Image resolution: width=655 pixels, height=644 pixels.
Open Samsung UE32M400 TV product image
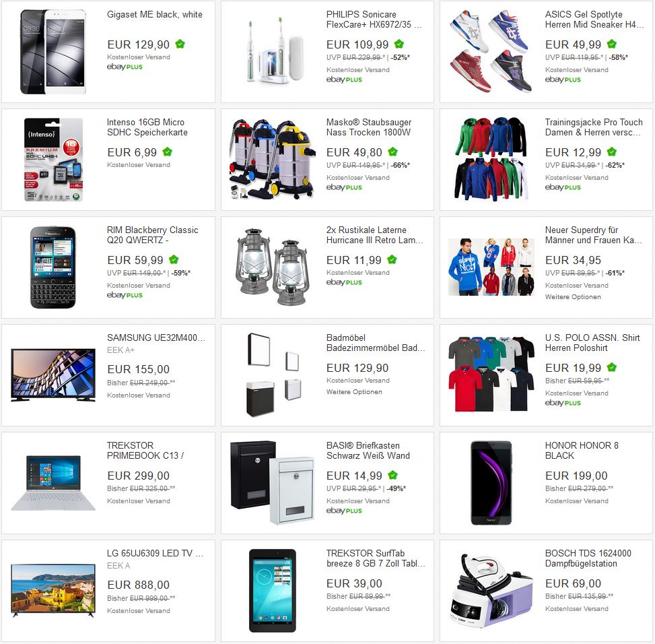click(x=53, y=375)
